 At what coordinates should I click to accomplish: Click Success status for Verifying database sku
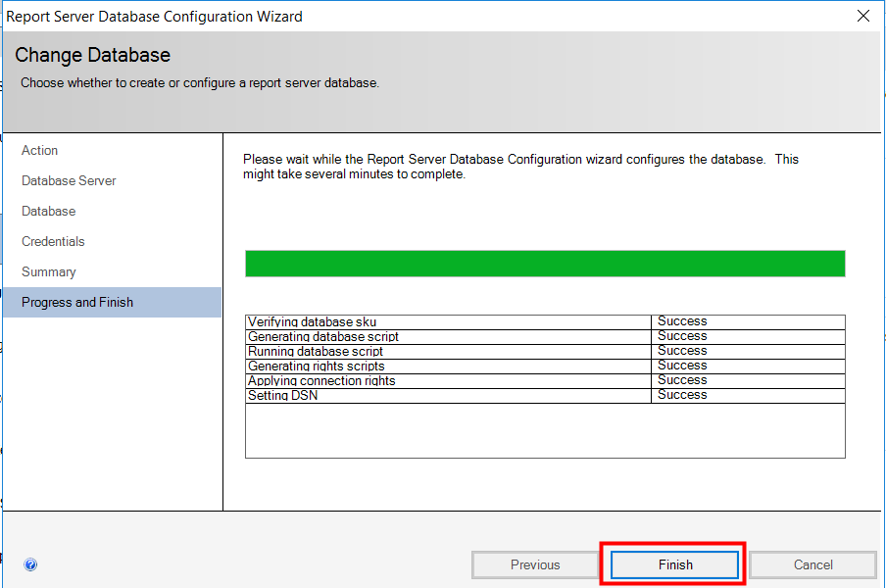click(682, 320)
